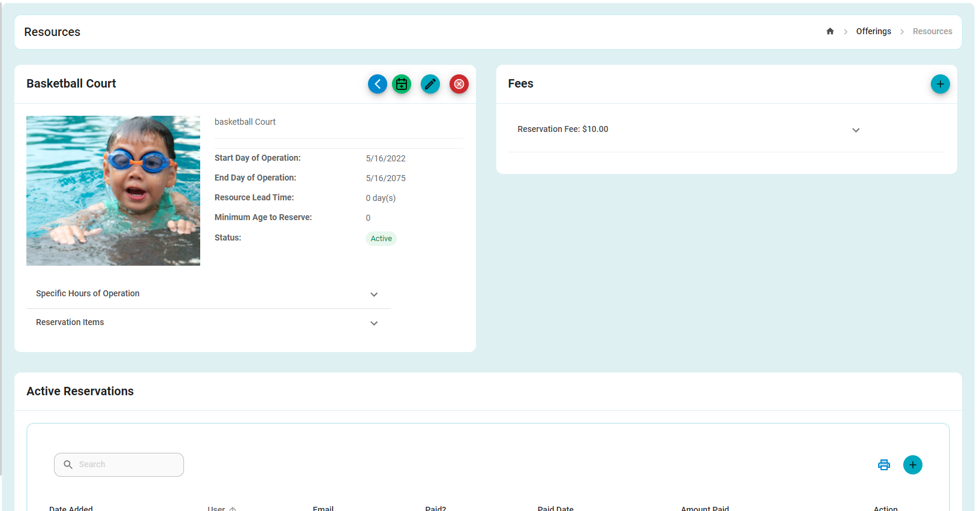Edit Basketball Court with pencil icon
The image size is (980, 511).
(x=430, y=84)
